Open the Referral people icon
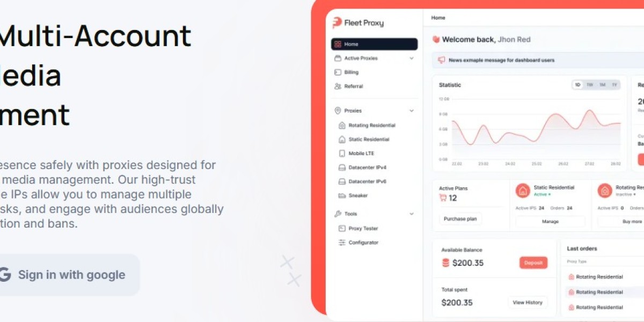The height and width of the screenshot is (322, 644). pyautogui.click(x=338, y=86)
